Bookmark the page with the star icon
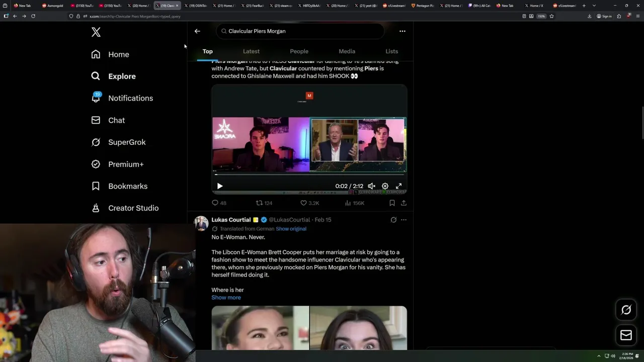This screenshot has height=362, width=644. point(551,16)
